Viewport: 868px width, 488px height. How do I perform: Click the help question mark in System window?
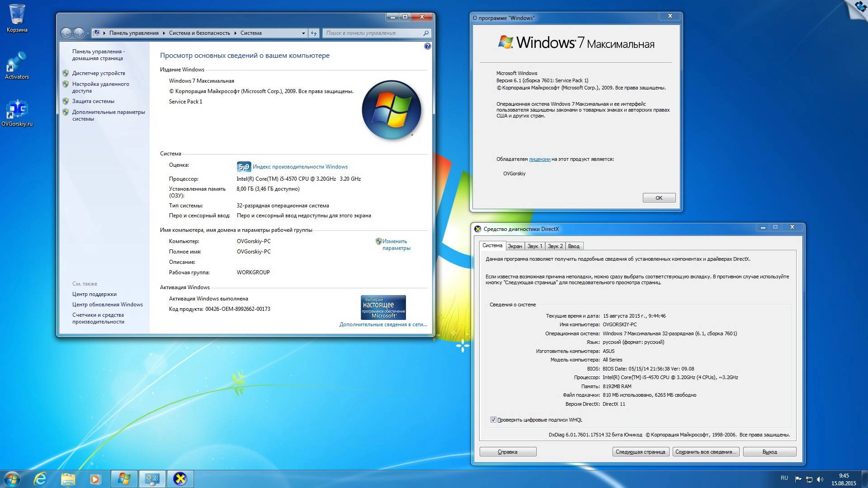pos(427,46)
